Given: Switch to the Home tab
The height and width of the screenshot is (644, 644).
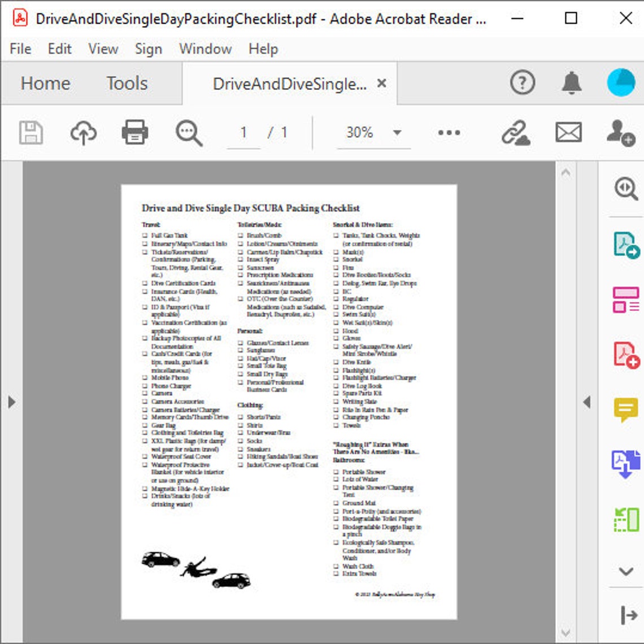Looking at the screenshot, I should pyautogui.click(x=45, y=83).
